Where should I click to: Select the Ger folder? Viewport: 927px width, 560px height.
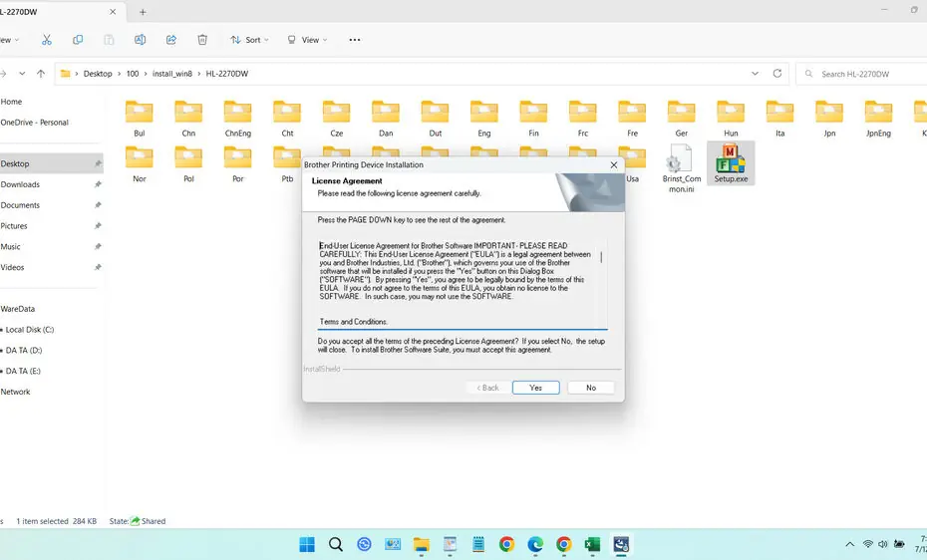point(681,119)
